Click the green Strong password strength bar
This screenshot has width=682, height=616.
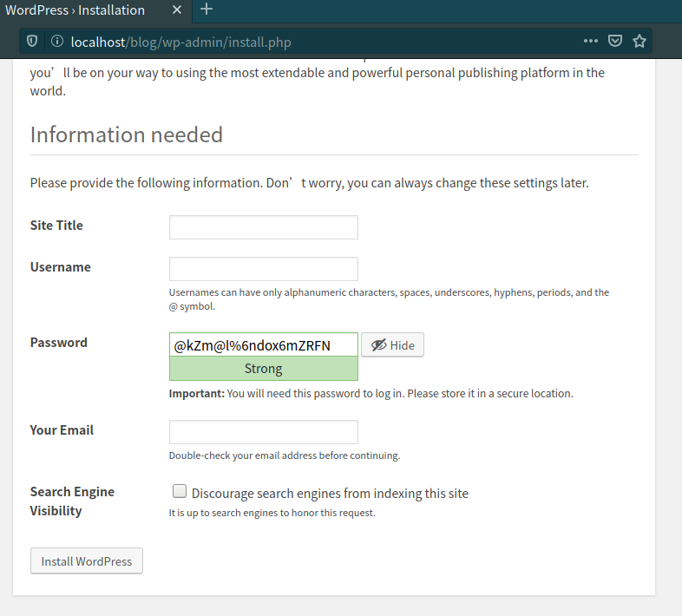[x=263, y=369]
